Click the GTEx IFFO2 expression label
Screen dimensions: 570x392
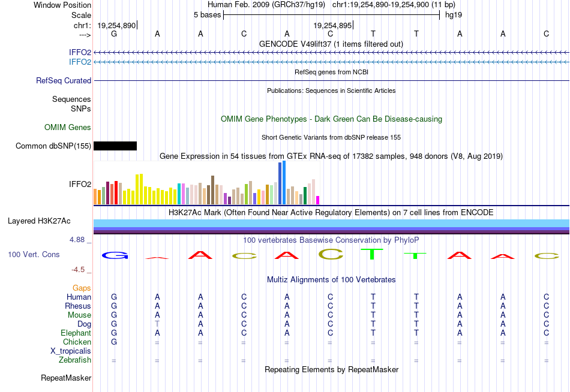tap(80, 184)
